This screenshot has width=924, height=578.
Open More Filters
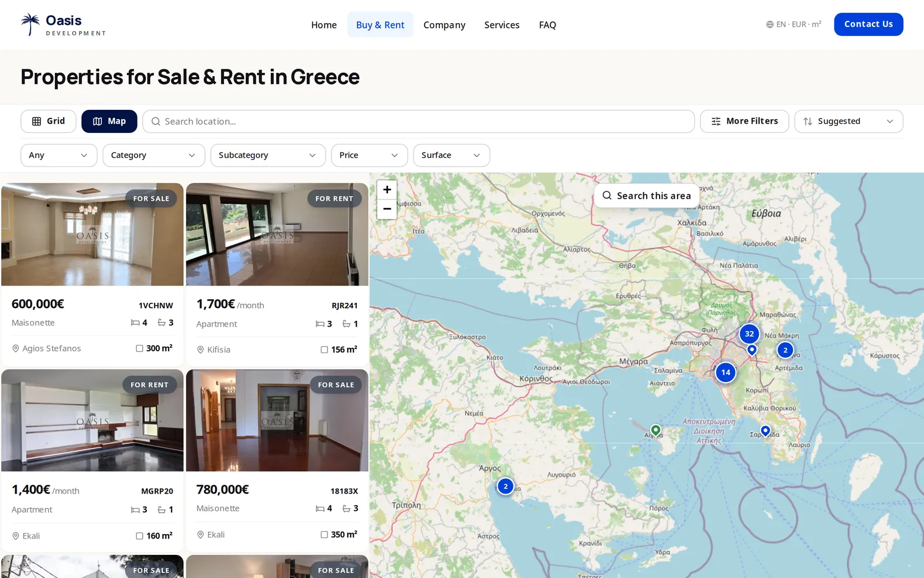click(744, 121)
